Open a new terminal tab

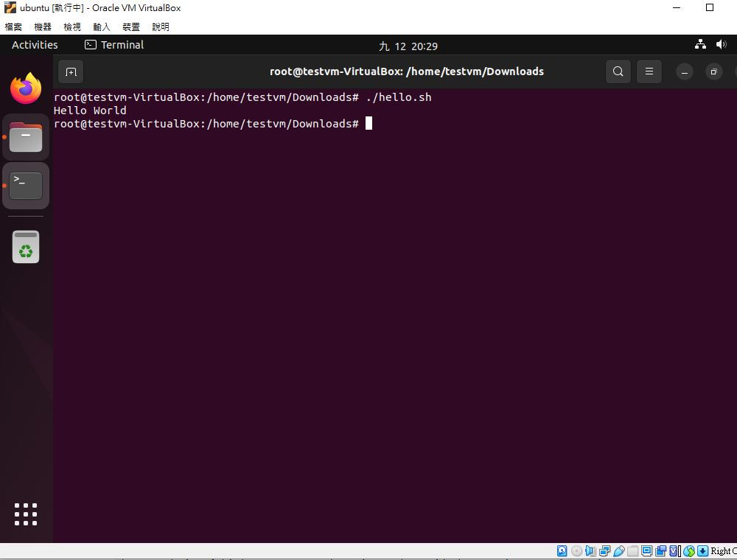point(71,72)
